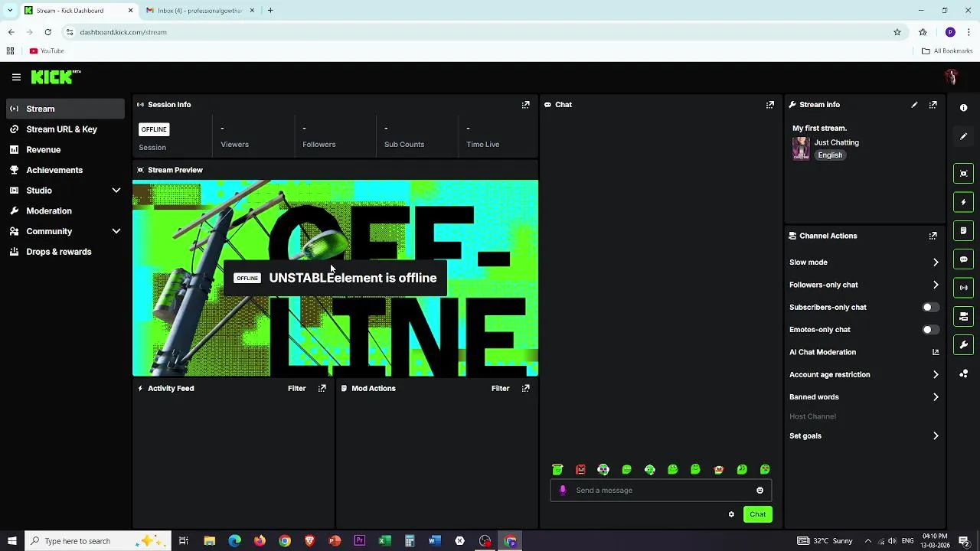
Task: Enable Subscribers-only chat toggle
Action: [930, 308]
